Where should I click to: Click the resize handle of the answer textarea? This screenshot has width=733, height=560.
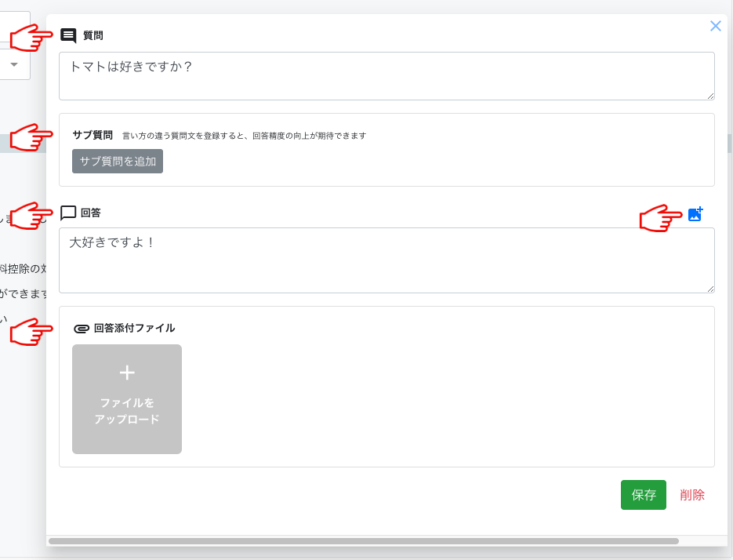[710, 289]
